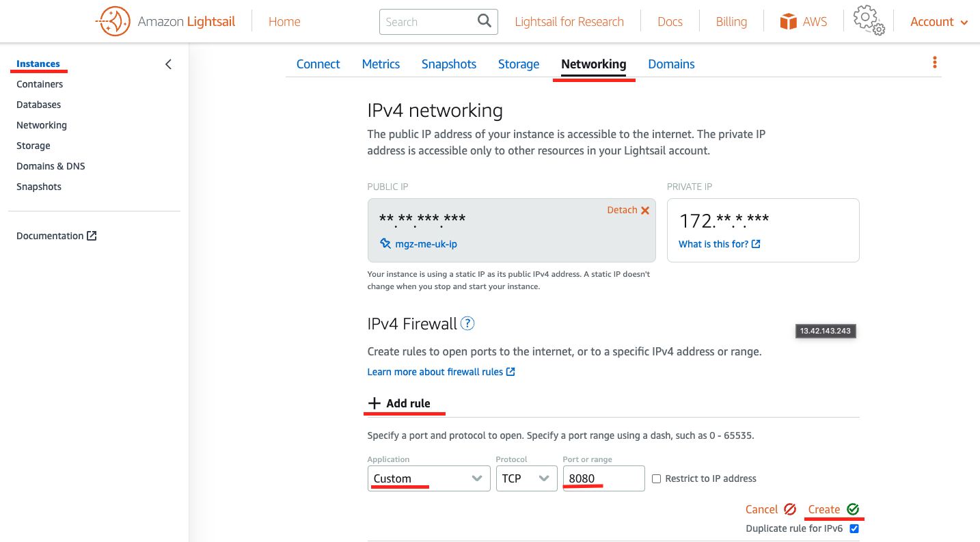
Task: Open Instances in the sidebar
Action: pos(38,64)
